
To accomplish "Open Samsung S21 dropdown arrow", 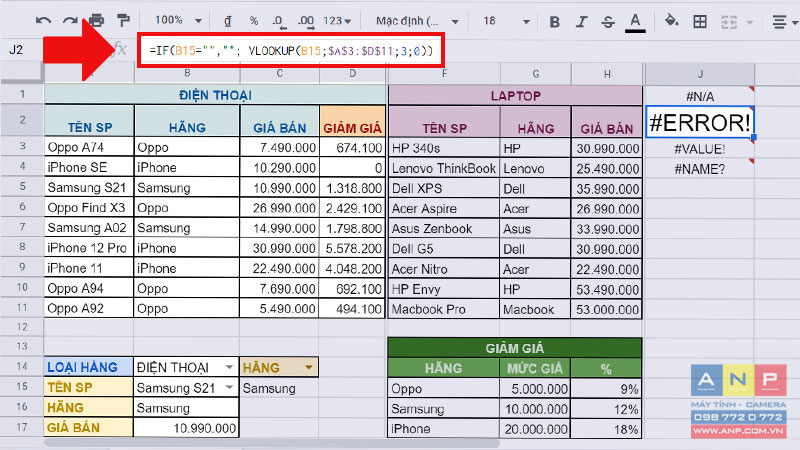I will (x=229, y=387).
